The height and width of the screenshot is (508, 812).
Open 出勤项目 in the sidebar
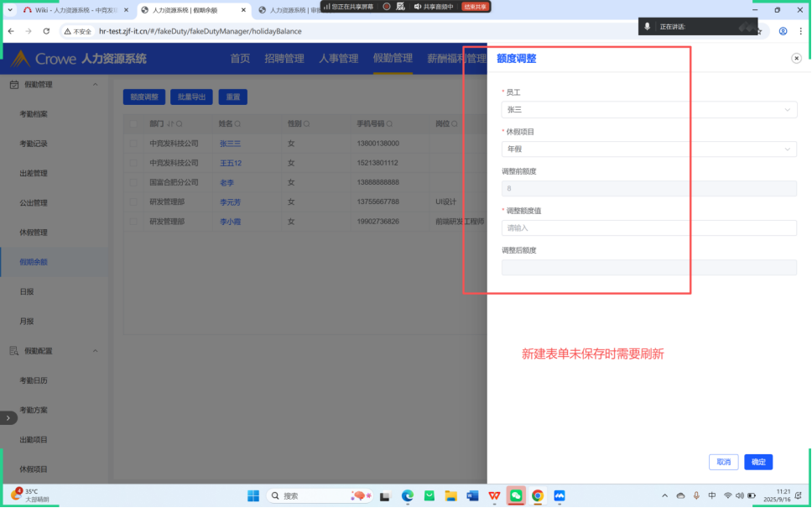[x=34, y=440]
